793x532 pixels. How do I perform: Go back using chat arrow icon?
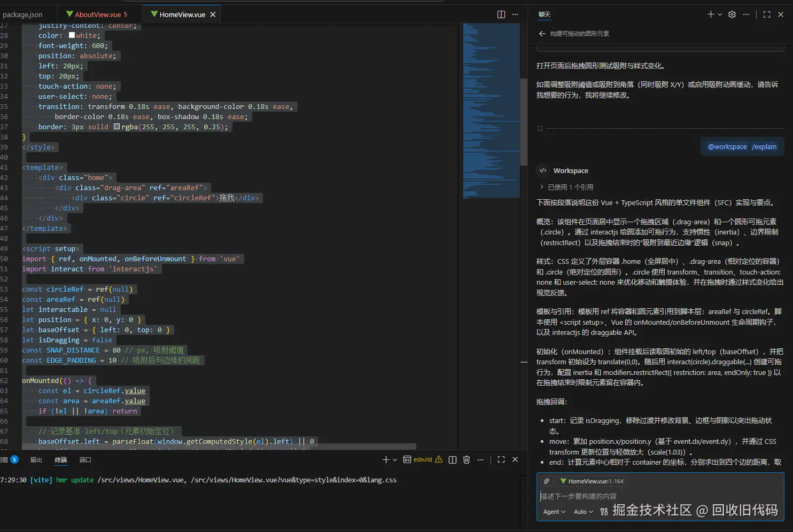(542, 34)
